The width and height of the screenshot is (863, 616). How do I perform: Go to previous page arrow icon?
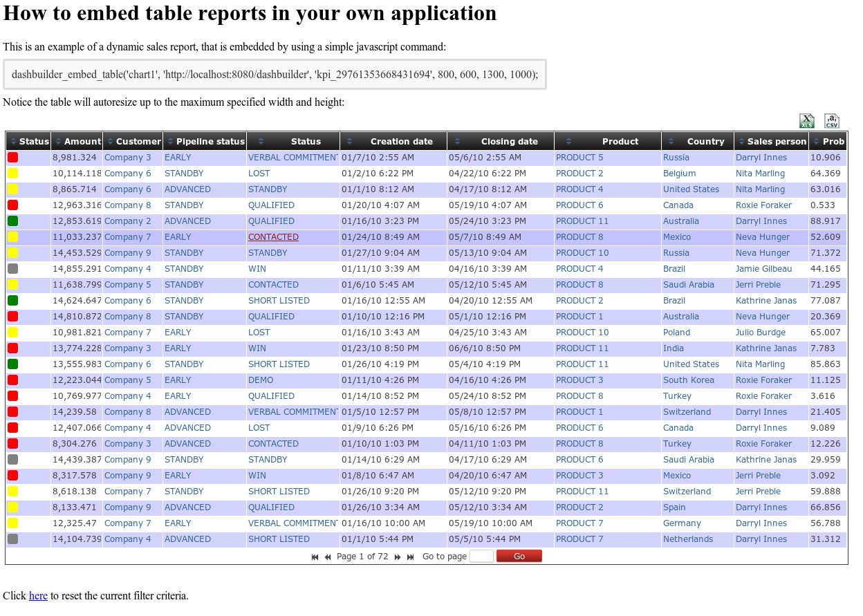coord(328,557)
